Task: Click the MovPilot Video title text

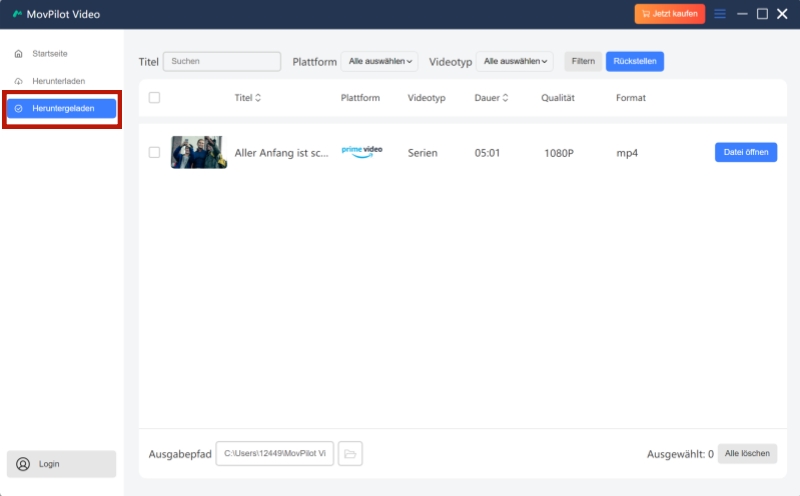Action: click(63, 14)
